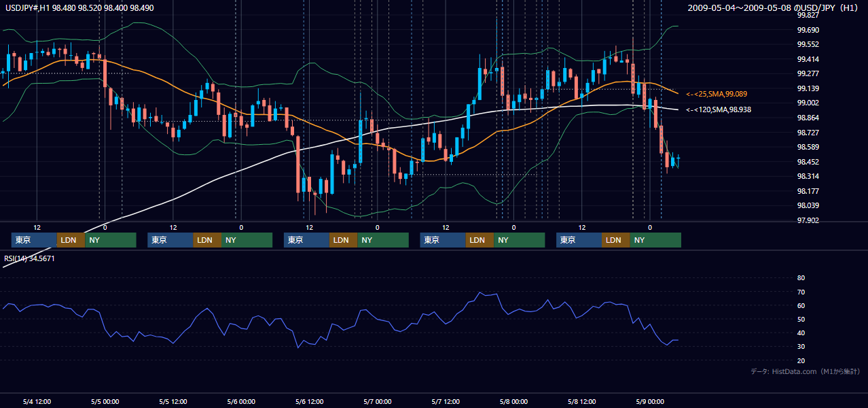Click the 98.039 price axis label
868x408 pixels.
[x=808, y=205]
